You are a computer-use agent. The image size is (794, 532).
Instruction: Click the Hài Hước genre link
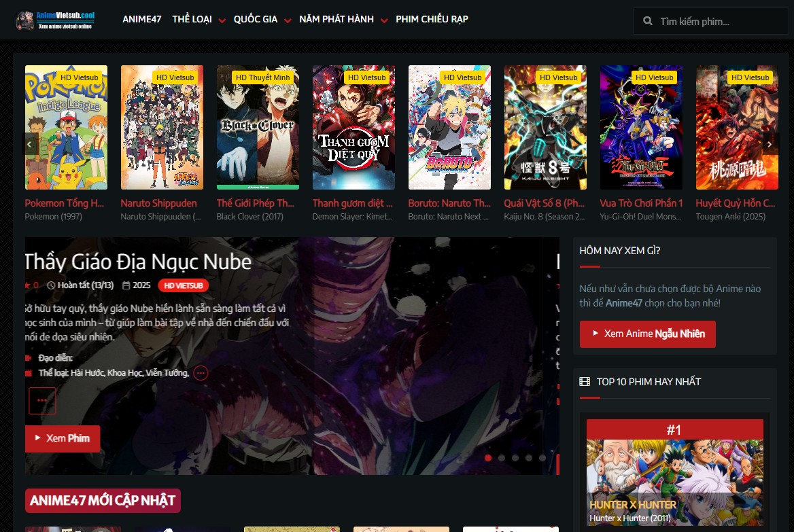87,373
